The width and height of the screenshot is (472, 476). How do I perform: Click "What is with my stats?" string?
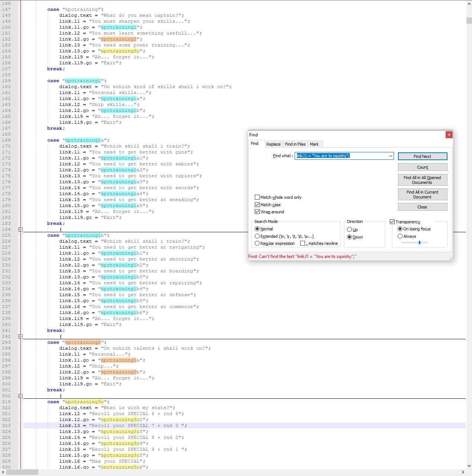pos(138,408)
